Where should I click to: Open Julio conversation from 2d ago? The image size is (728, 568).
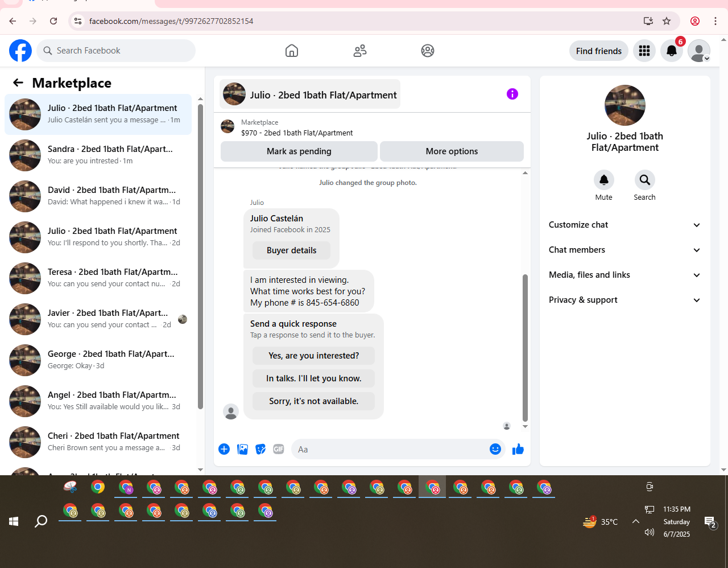click(98, 237)
